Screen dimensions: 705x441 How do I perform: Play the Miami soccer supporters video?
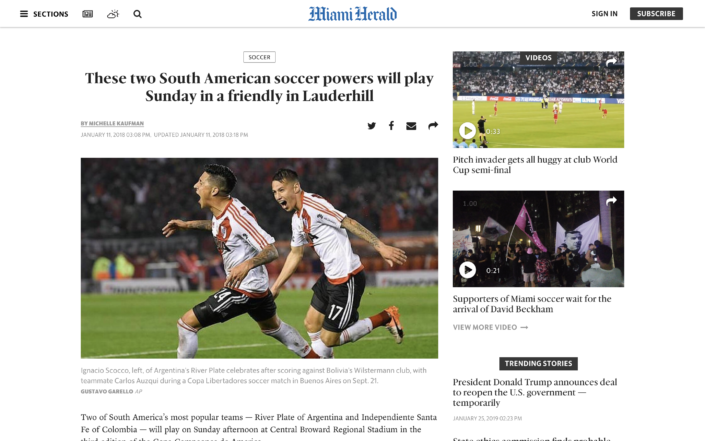(468, 270)
